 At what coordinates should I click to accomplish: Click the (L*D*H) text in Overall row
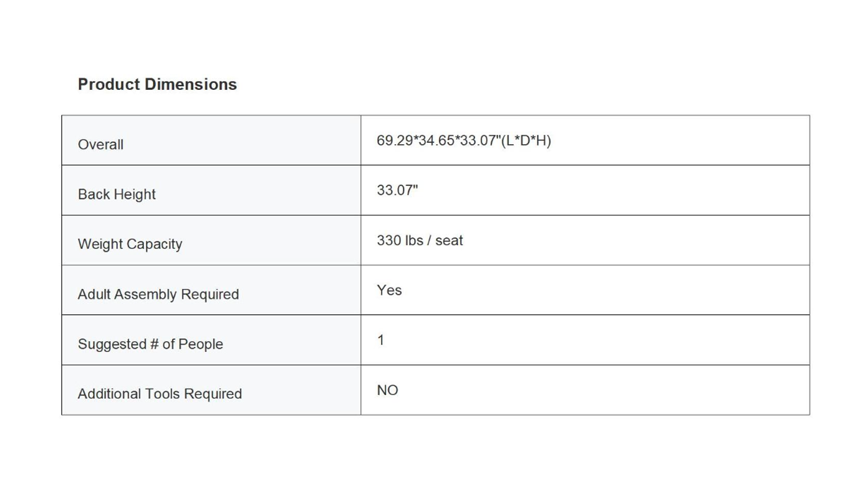coord(526,140)
